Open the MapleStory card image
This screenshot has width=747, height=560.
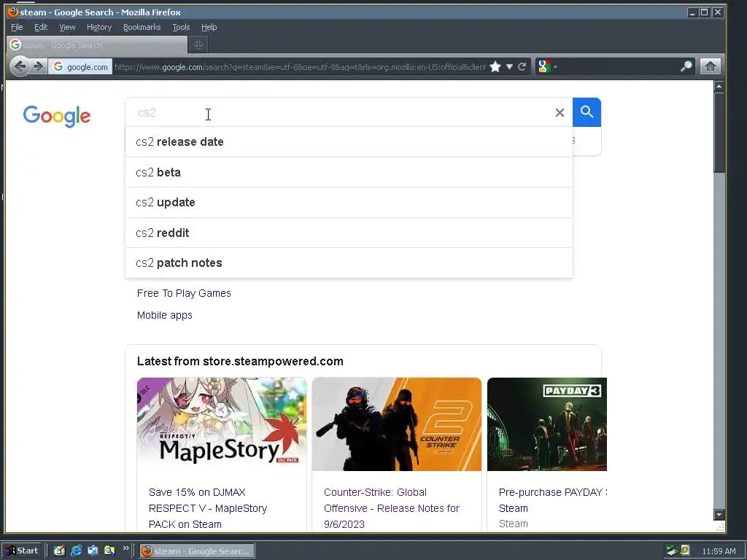click(222, 424)
